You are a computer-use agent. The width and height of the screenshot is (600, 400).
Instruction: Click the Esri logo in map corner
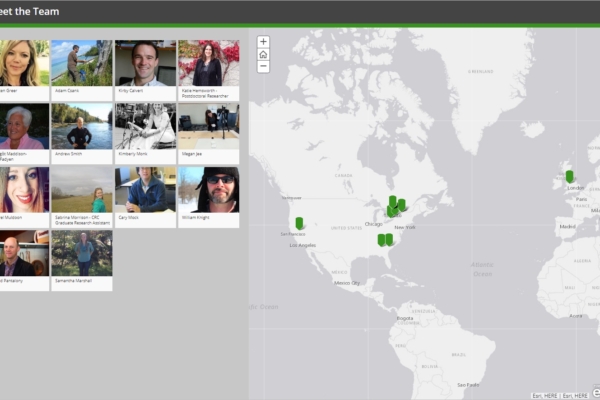point(595,390)
